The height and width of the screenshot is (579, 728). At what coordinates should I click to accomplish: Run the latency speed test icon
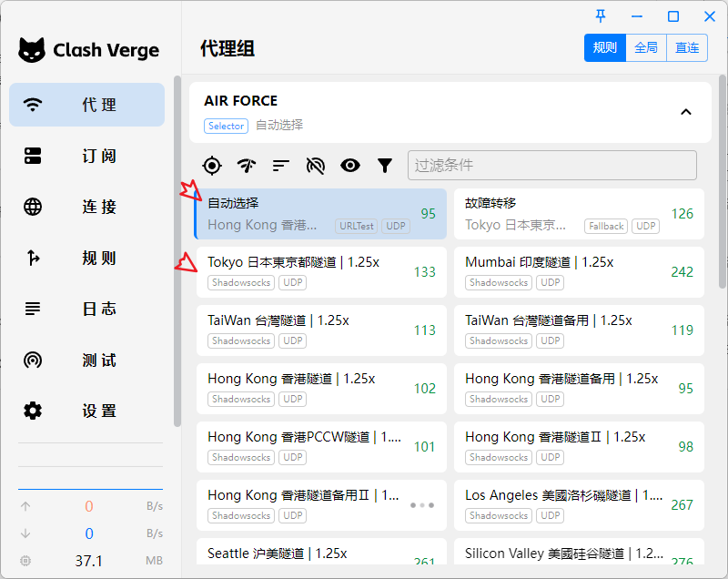tap(247, 165)
